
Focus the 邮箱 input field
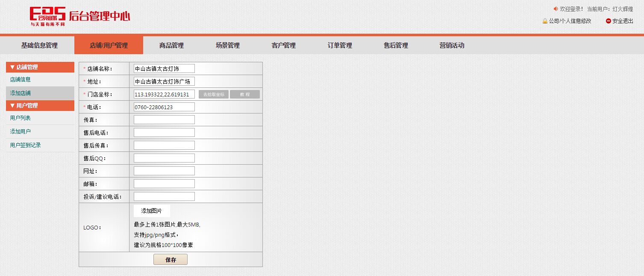point(164,184)
